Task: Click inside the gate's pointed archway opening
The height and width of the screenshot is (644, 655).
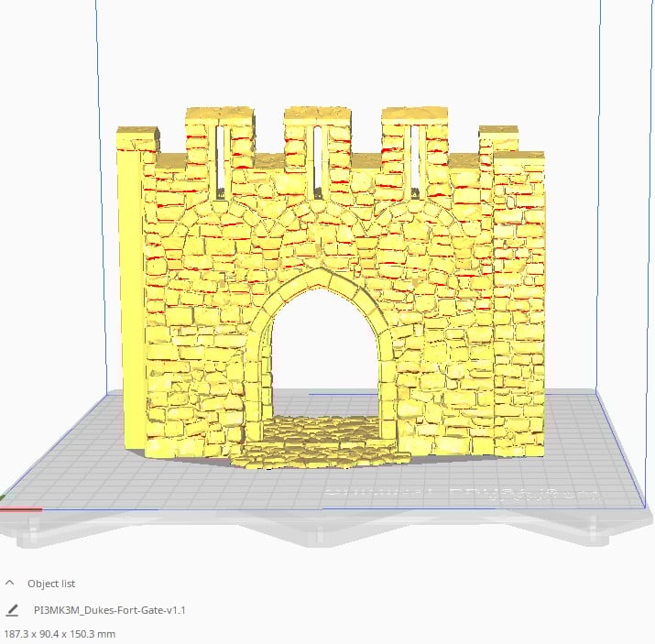Action: [x=324, y=357]
